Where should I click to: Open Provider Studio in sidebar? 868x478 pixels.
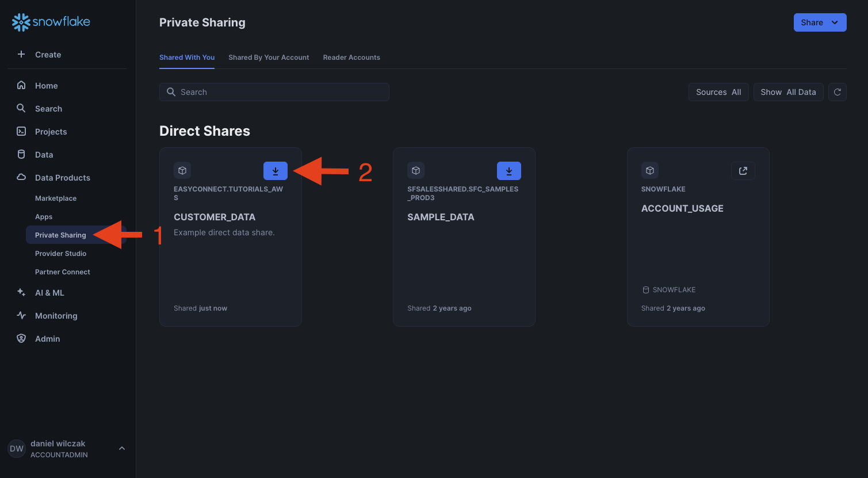click(60, 254)
